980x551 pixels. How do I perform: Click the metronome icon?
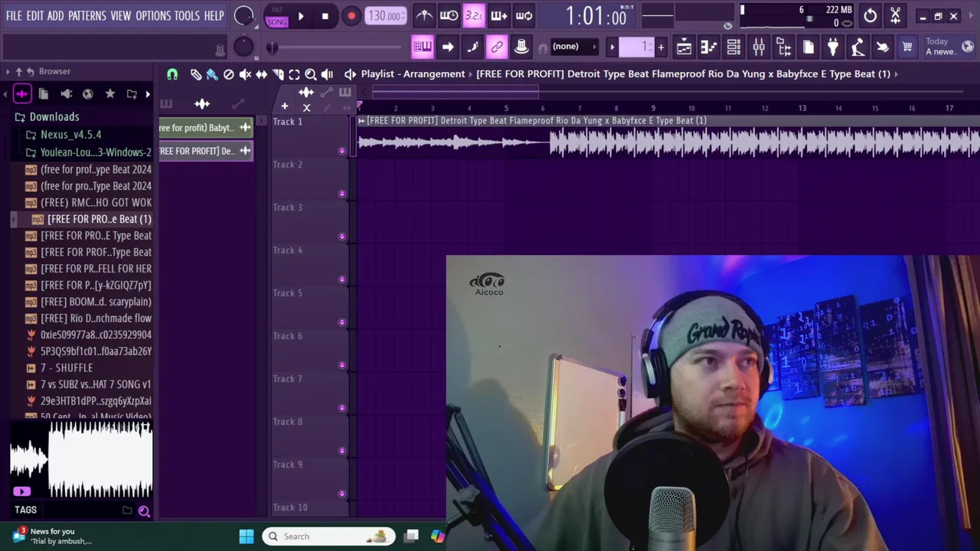click(423, 15)
